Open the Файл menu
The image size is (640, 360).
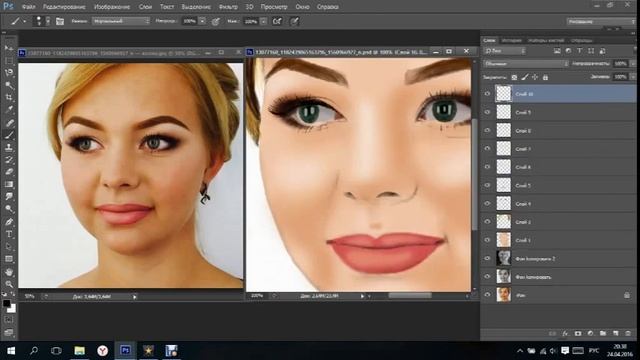(28, 7)
